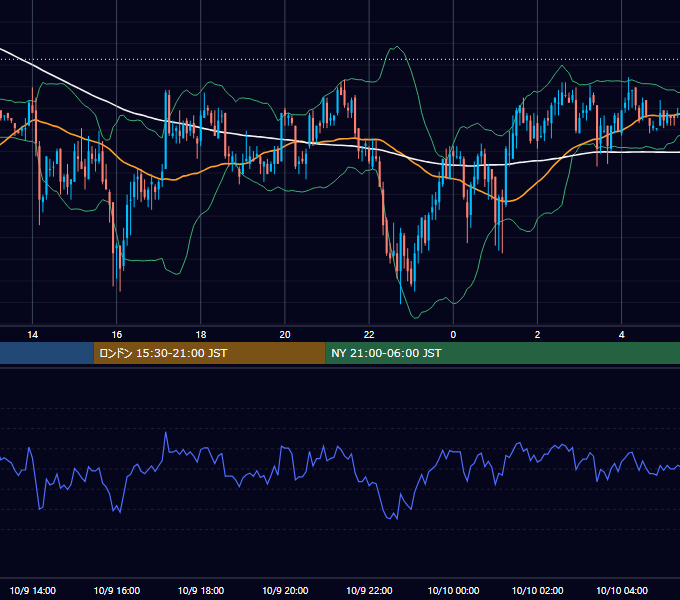Click the 10/10 02:00 date label
680x600 pixels.
(537, 590)
